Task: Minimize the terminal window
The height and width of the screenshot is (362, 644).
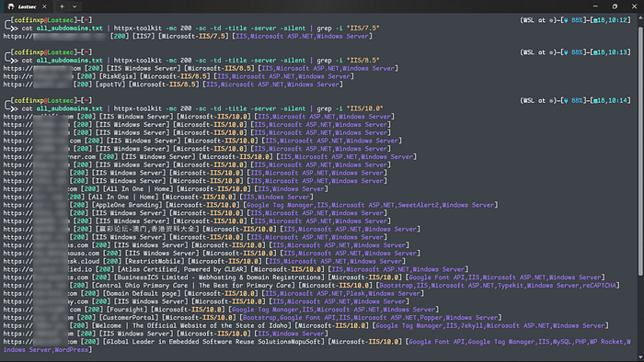Action: (595, 6)
